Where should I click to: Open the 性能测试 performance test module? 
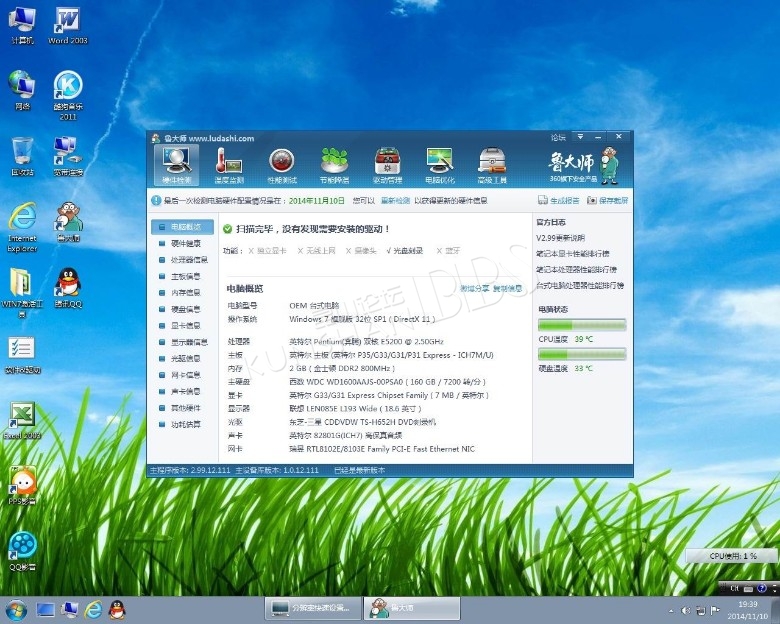282,166
